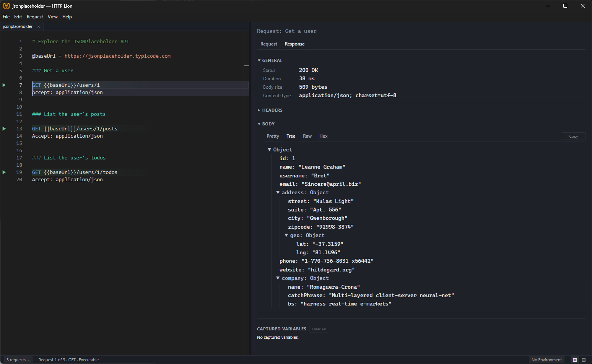Click the baseUrl typicode link
Viewport: 592px width, 364px height.
[x=117, y=56]
